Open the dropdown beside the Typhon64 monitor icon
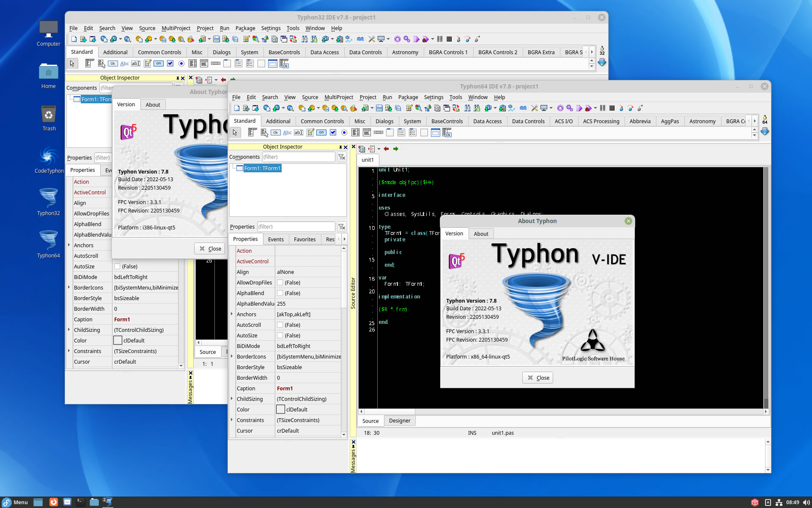The image size is (812, 508). click(551, 108)
